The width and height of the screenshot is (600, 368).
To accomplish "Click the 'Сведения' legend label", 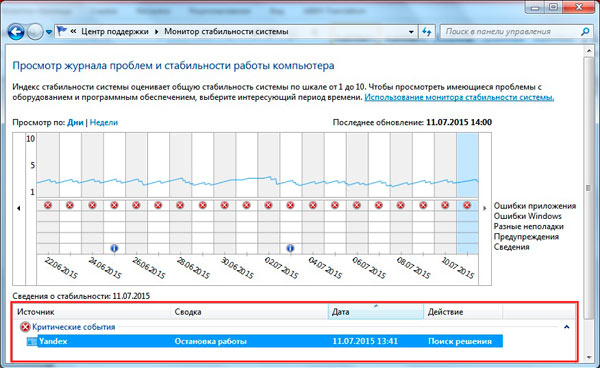I will tap(511, 247).
